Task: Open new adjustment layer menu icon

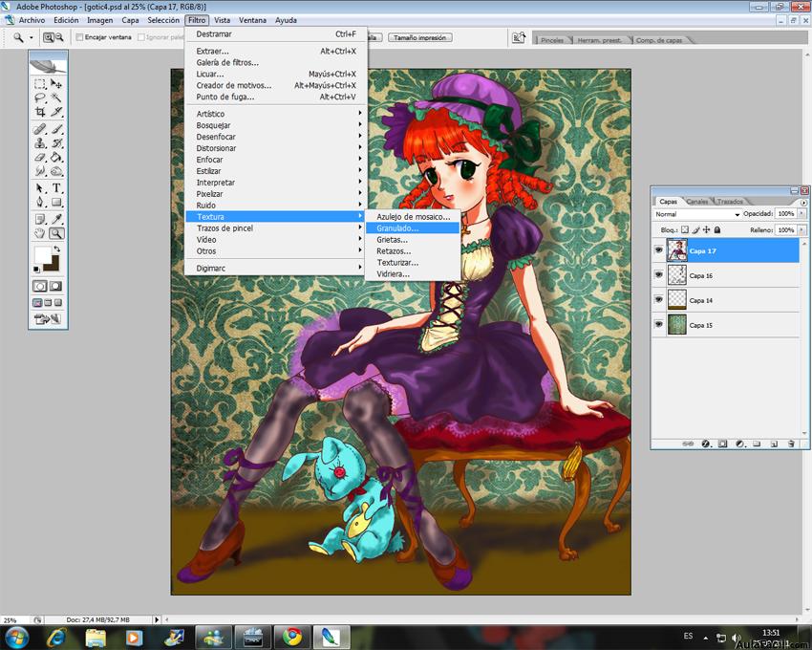Action: pos(740,444)
